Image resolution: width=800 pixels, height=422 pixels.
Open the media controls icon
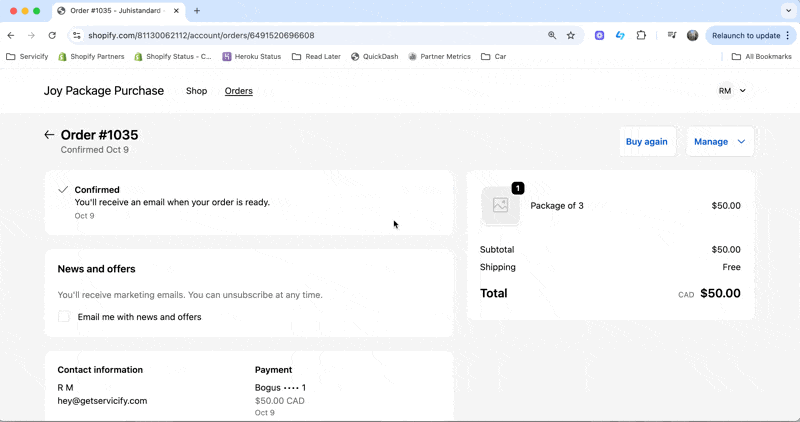click(x=672, y=35)
